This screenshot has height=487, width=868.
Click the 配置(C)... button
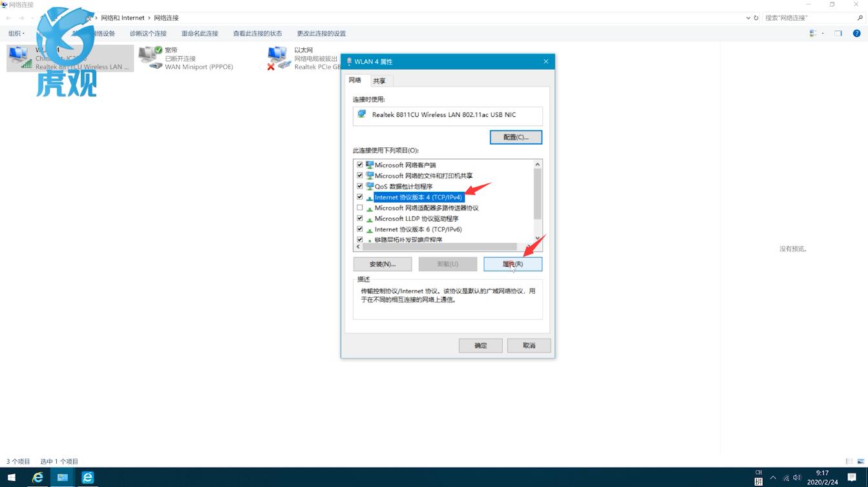coord(516,137)
